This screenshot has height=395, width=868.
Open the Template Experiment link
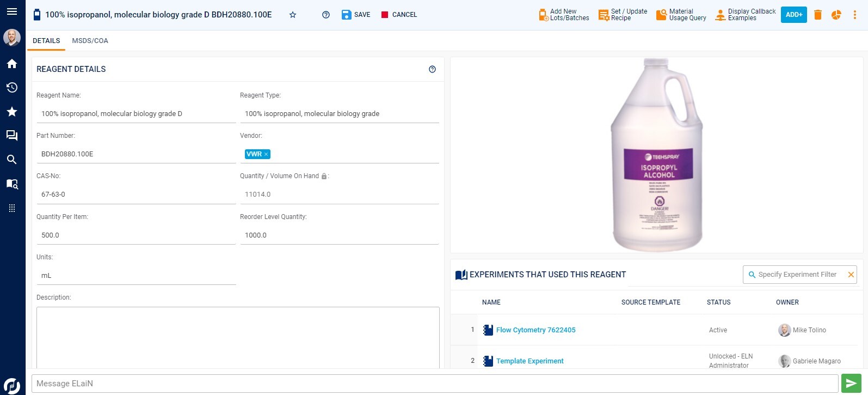tap(530, 361)
